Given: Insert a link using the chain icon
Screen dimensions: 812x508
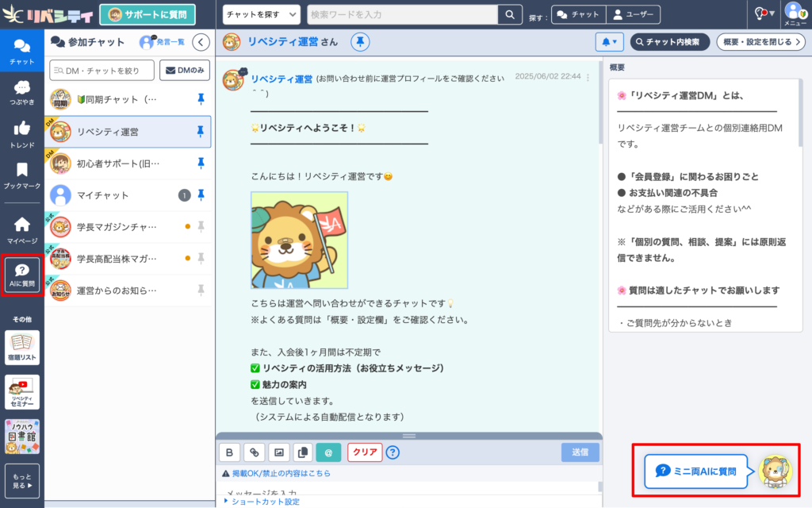Looking at the screenshot, I should pyautogui.click(x=255, y=452).
